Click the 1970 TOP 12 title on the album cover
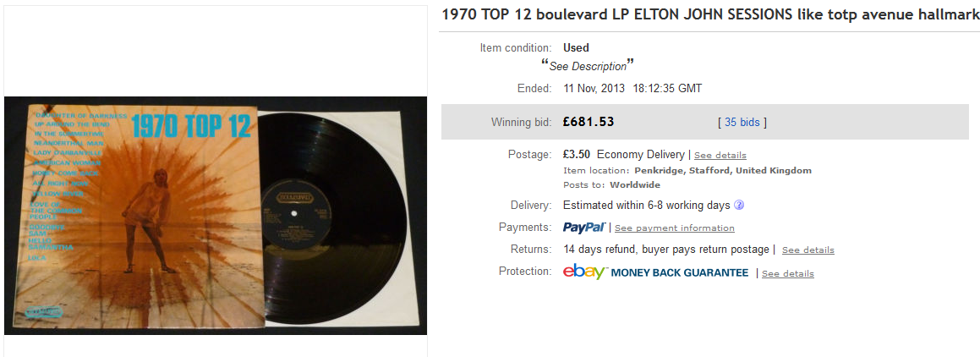The width and height of the screenshot is (980, 357). (x=191, y=128)
